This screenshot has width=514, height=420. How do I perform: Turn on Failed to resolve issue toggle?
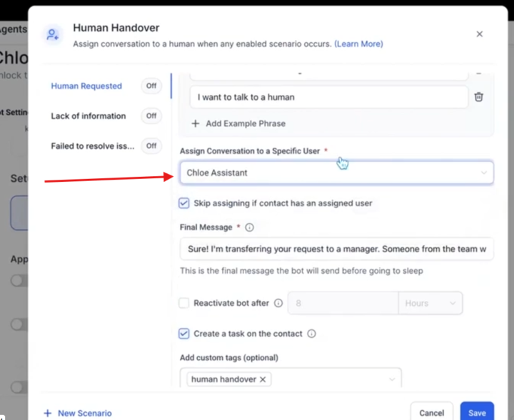(151, 146)
